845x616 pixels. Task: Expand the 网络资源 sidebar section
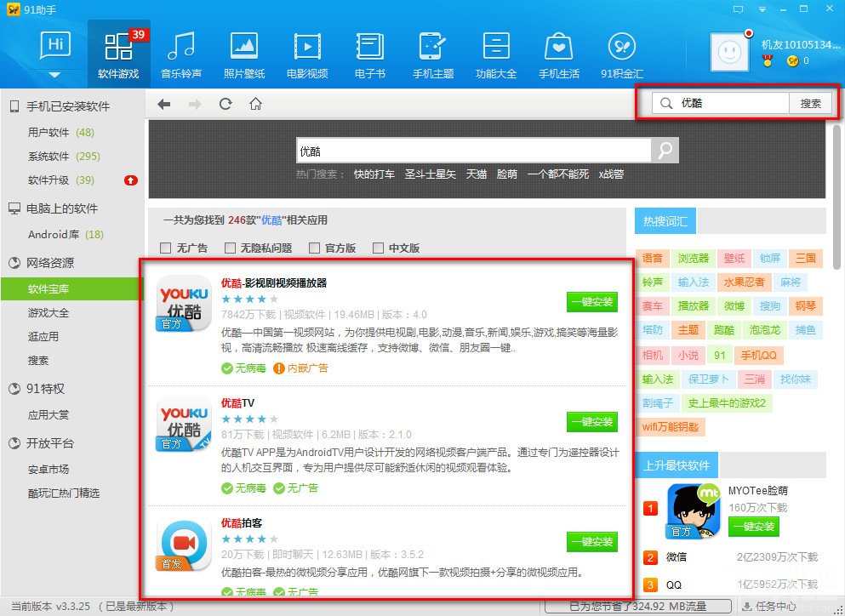click(x=52, y=264)
